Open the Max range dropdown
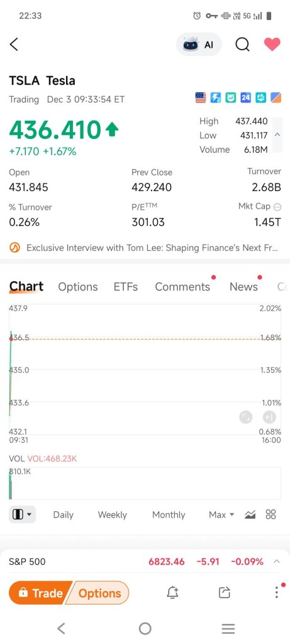Image resolution: width=290 pixels, height=644 pixels. 221,514
